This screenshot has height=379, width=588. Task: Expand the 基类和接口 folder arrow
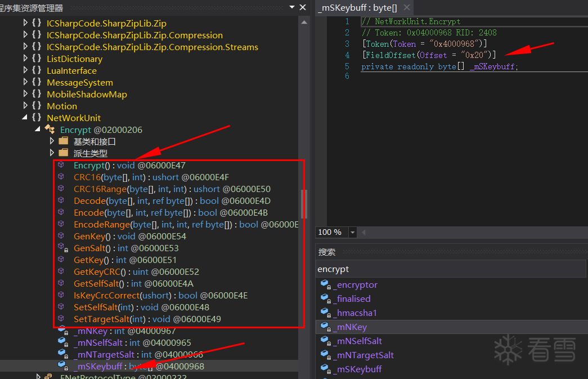pos(52,141)
